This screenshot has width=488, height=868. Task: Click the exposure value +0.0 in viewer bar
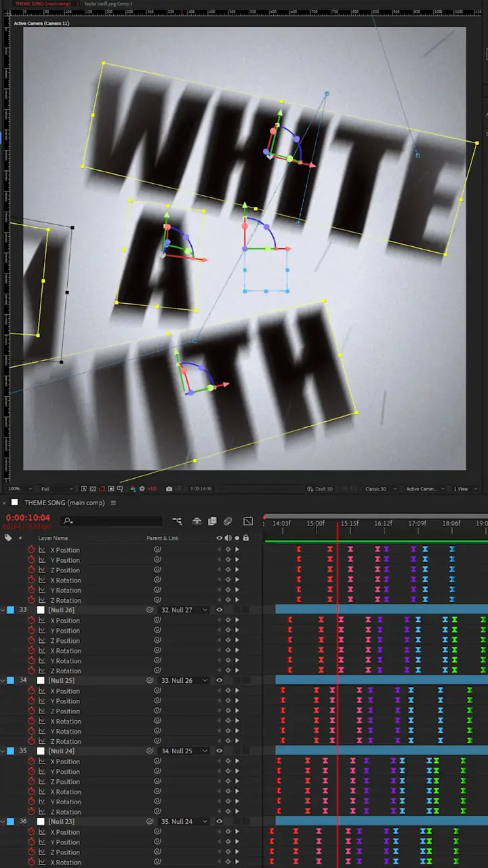click(x=152, y=489)
